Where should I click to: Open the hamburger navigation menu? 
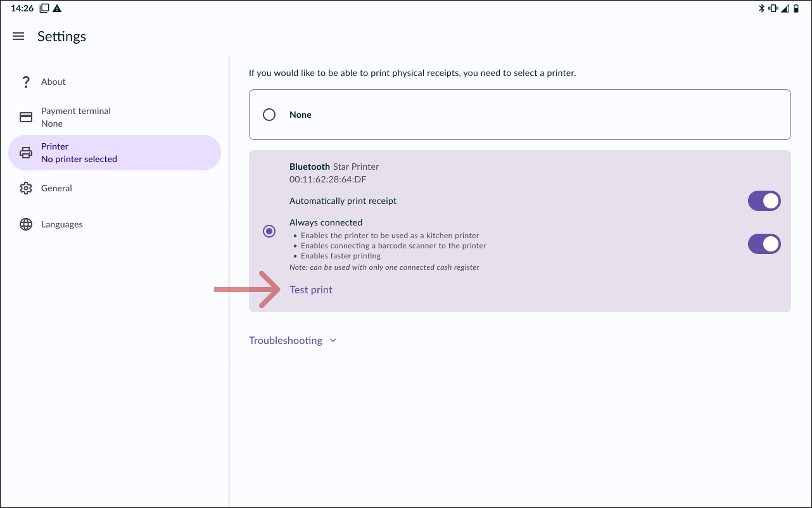point(18,37)
